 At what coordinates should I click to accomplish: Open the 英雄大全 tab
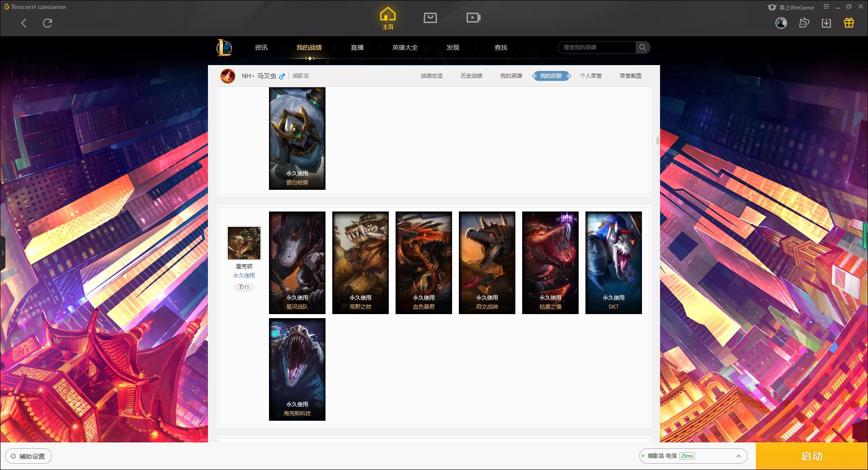tap(405, 47)
